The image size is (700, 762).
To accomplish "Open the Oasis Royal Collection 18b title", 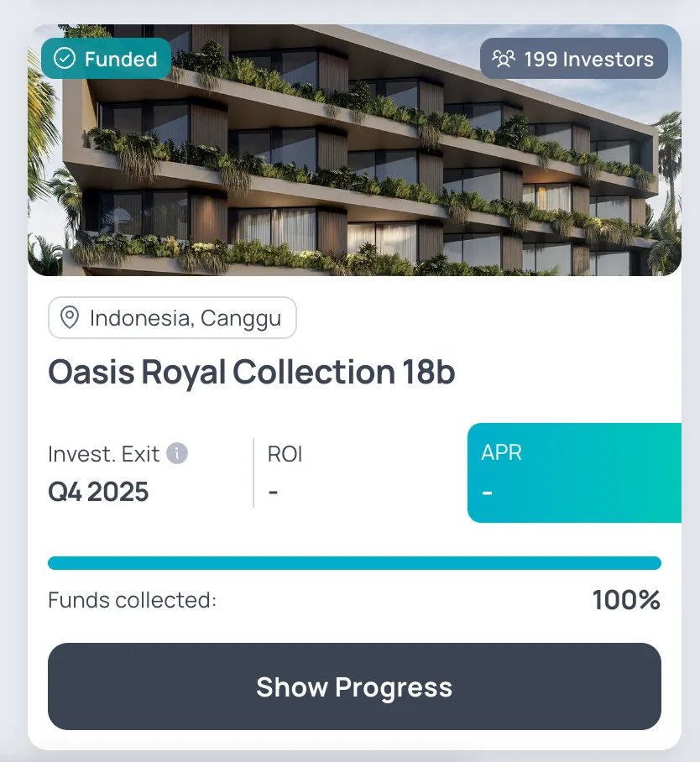I will [252, 372].
